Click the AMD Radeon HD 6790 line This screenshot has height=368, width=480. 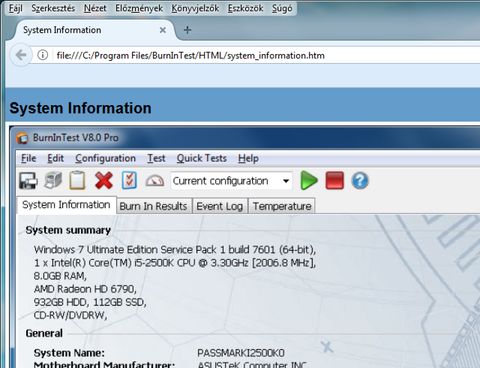(x=85, y=289)
